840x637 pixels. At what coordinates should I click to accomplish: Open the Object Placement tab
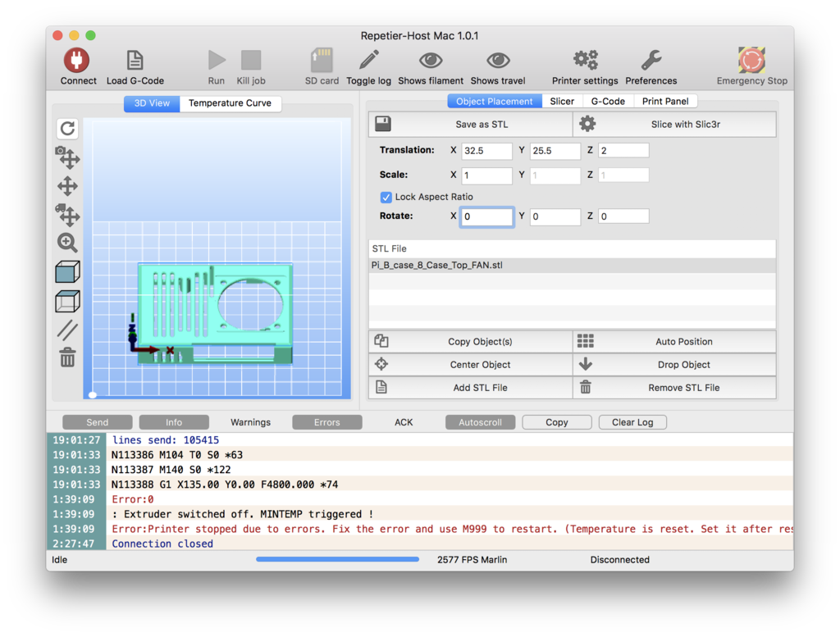pyautogui.click(x=495, y=101)
